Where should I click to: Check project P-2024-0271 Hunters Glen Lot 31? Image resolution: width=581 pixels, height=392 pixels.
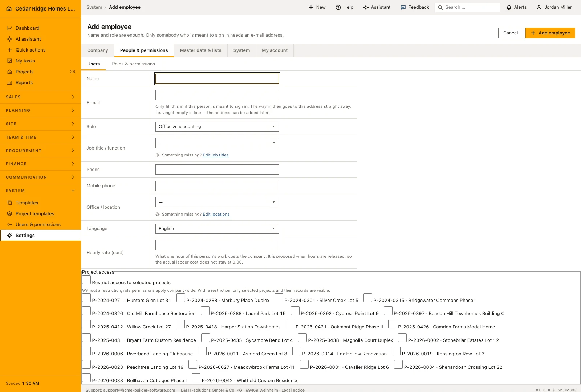[x=86, y=298]
